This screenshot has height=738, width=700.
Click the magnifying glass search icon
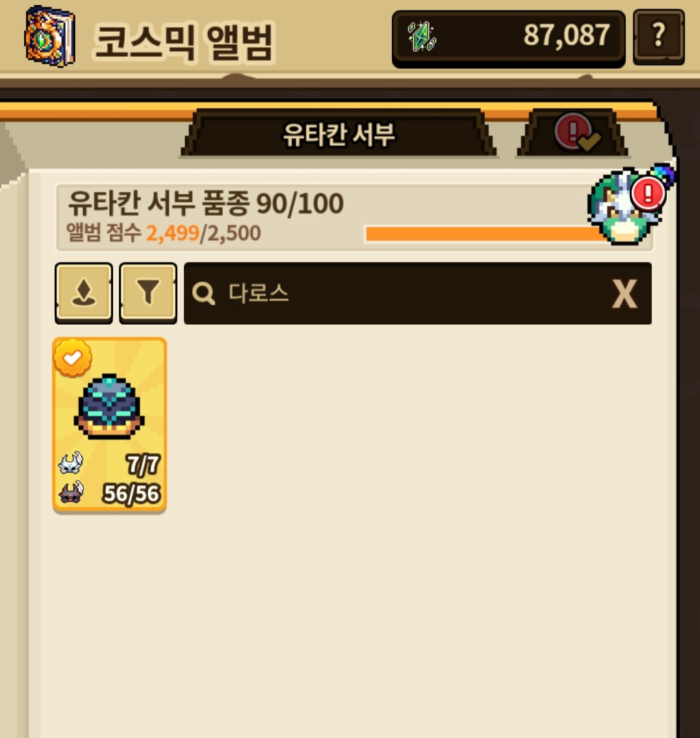coord(203,293)
